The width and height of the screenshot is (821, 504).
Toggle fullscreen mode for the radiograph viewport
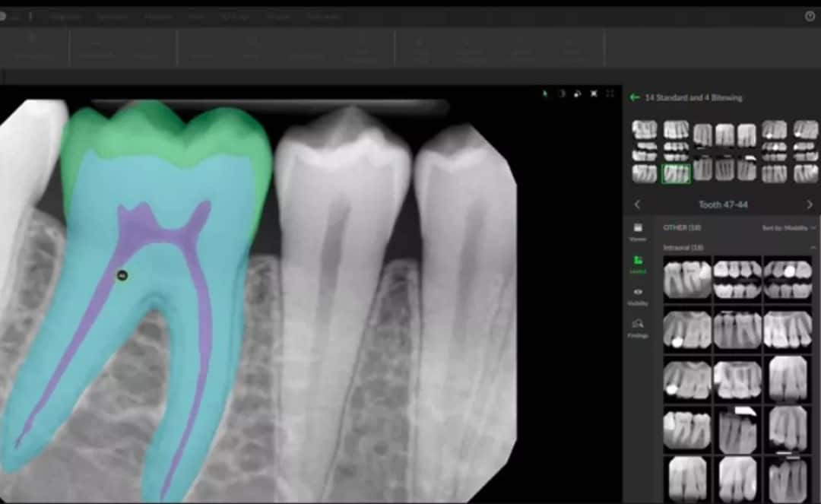coord(610,94)
